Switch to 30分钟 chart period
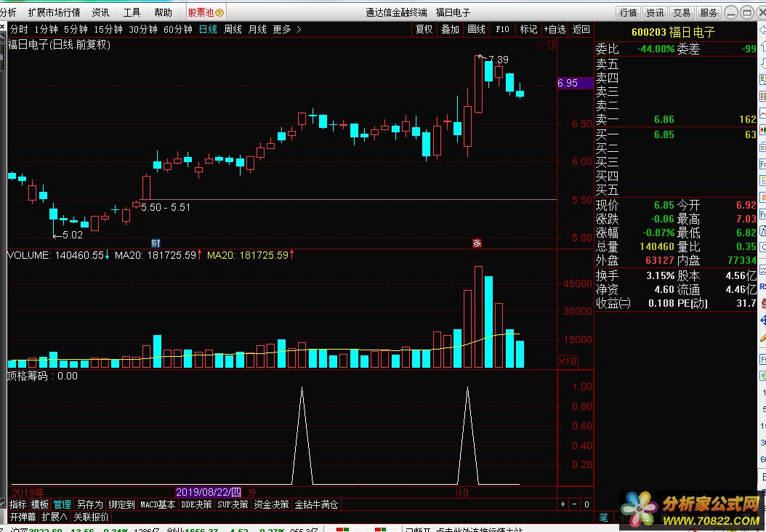The height and width of the screenshot is (532, 766). [142, 29]
